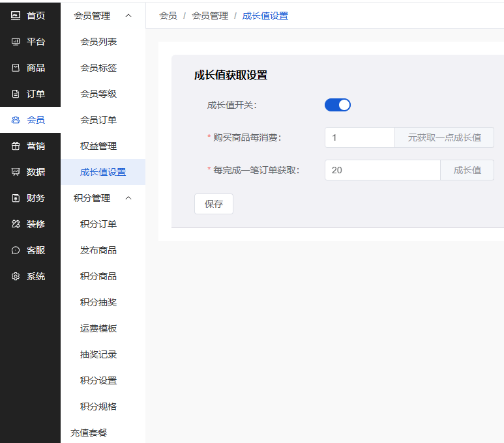Click the 营销 gift box icon
504x443 pixels.
tap(16, 146)
